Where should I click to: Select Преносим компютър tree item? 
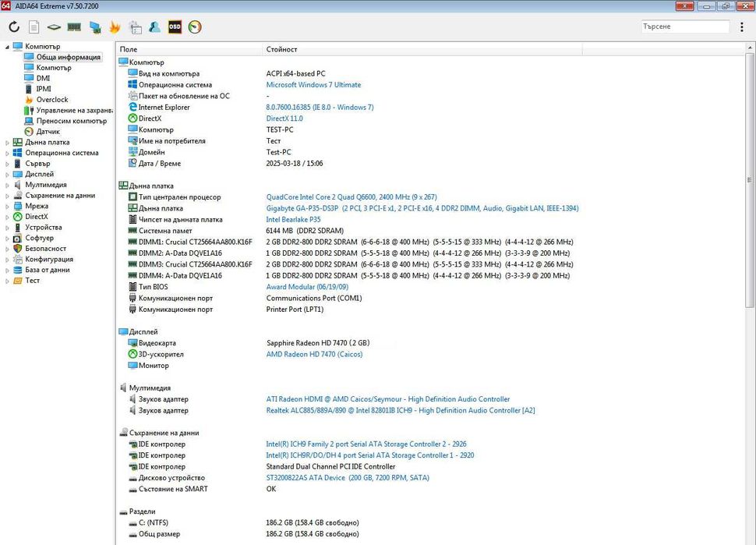72,121
